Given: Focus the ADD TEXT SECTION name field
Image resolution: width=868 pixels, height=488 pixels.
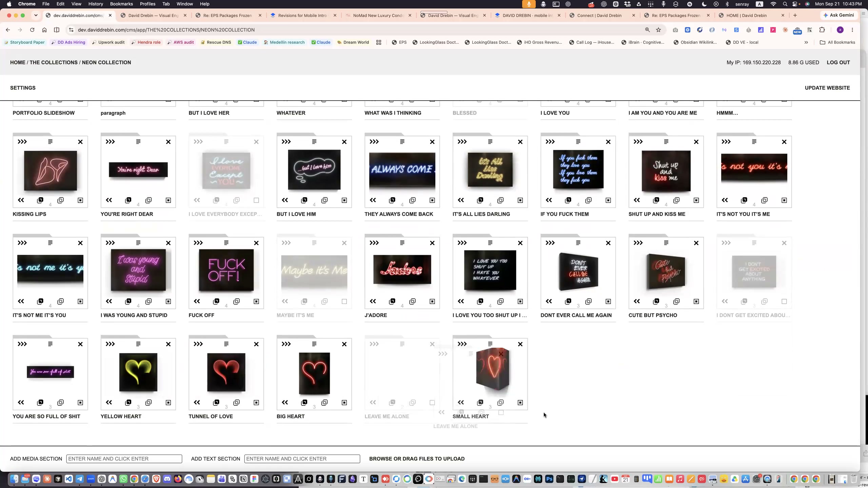Looking at the screenshot, I should (x=302, y=459).
